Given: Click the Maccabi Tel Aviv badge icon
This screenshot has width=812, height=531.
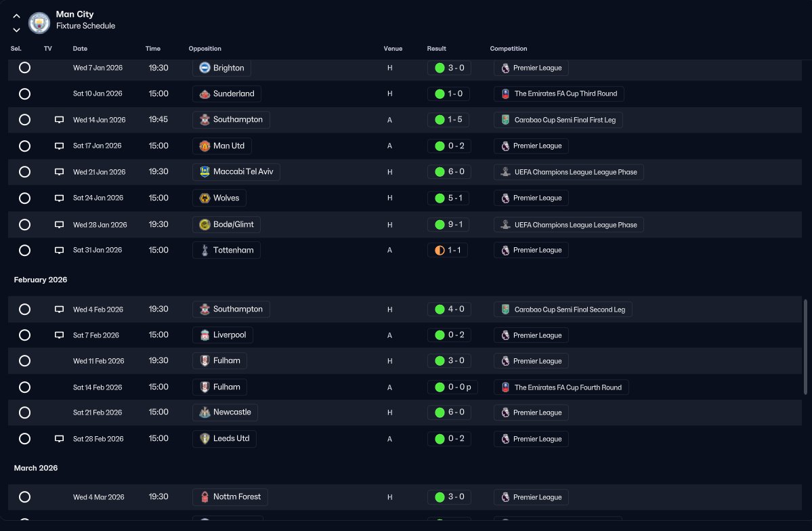Looking at the screenshot, I should point(205,171).
